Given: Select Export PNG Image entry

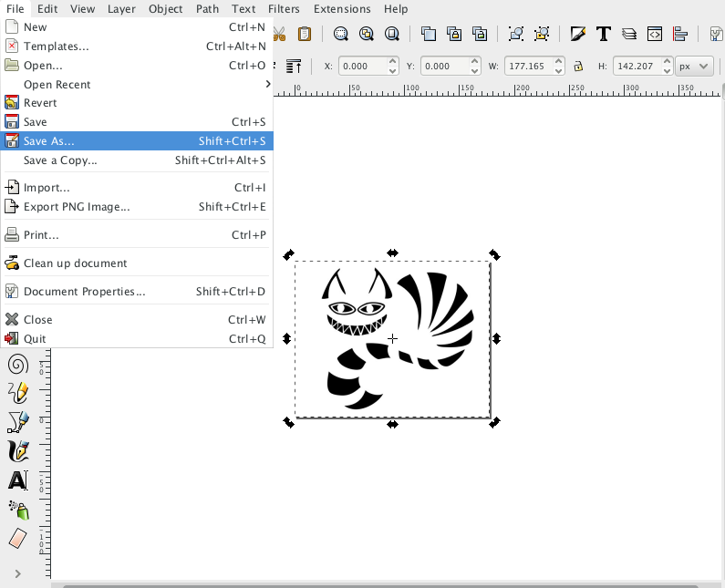Looking at the screenshot, I should (137, 207).
